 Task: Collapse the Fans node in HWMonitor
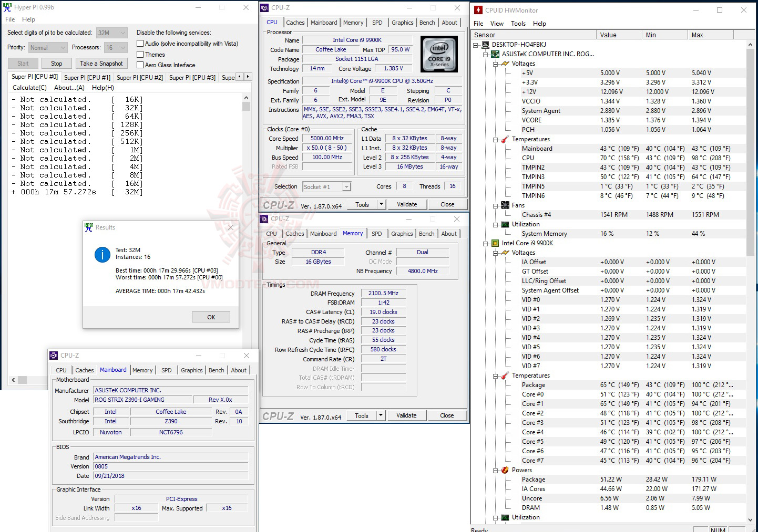(495, 205)
